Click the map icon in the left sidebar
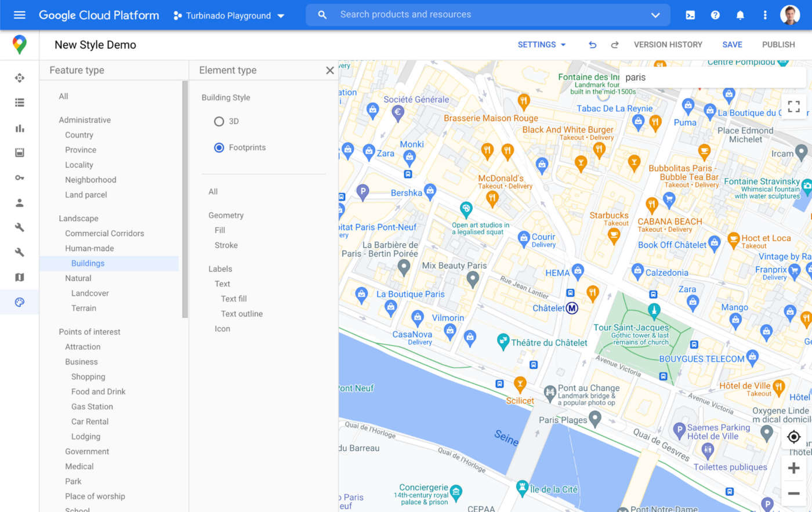This screenshot has height=512, width=812. point(19,277)
